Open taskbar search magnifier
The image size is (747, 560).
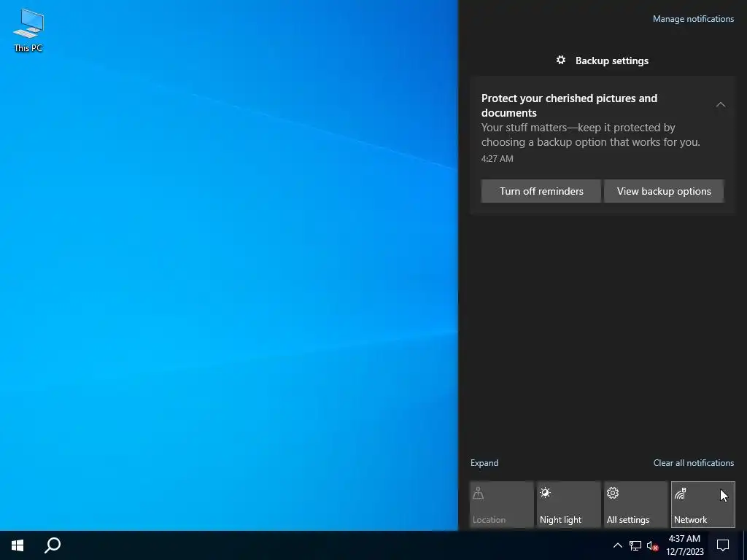tap(53, 545)
